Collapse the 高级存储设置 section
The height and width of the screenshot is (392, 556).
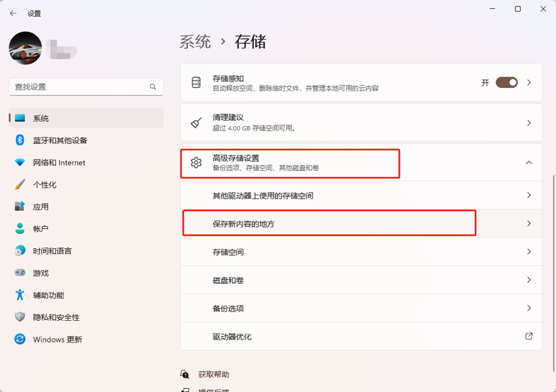tap(528, 163)
